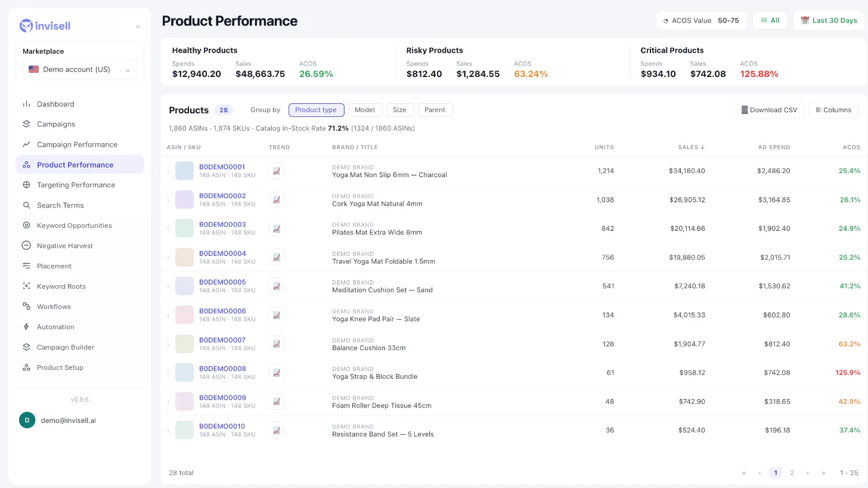The image size is (868, 488).
Task: Jump to last page of products
Action: [823, 472]
